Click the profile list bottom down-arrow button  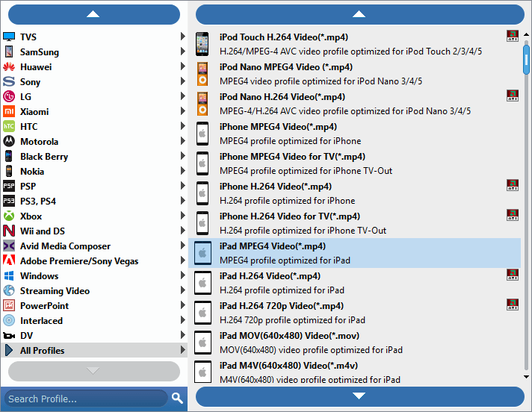point(359,396)
